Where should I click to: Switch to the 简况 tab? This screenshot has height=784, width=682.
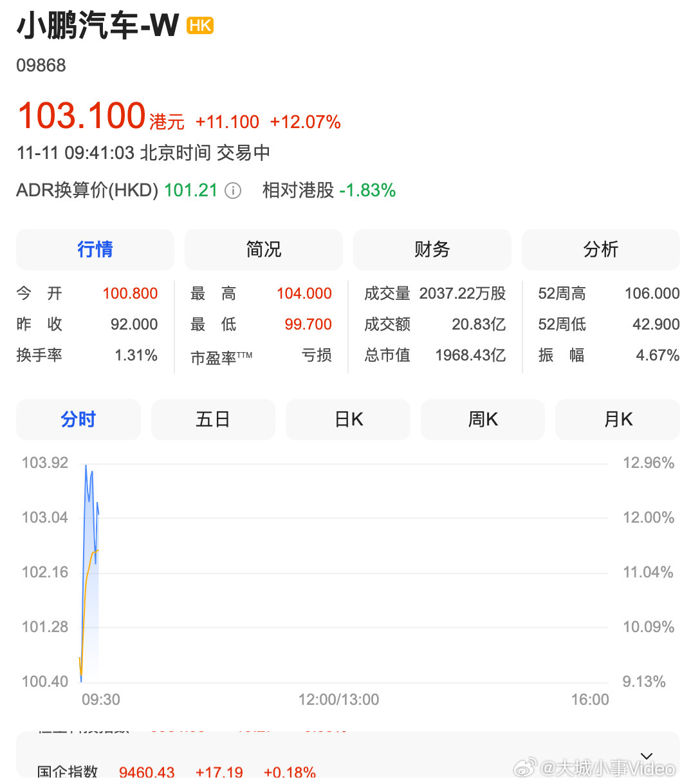point(263,250)
